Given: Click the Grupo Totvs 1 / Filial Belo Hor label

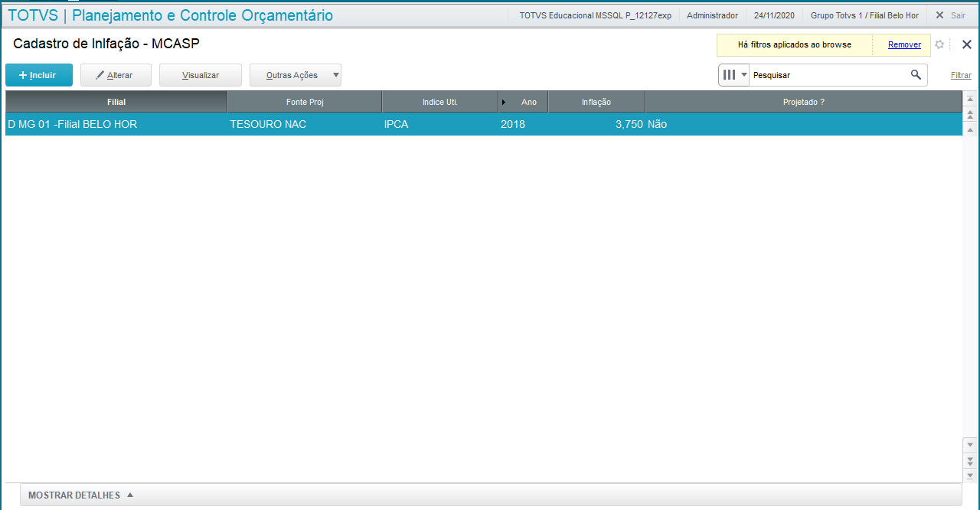Looking at the screenshot, I should (864, 15).
